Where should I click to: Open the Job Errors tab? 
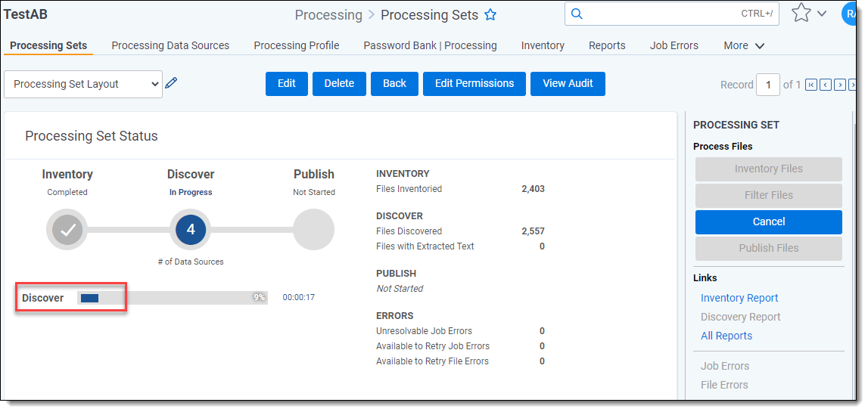point(674,45)
